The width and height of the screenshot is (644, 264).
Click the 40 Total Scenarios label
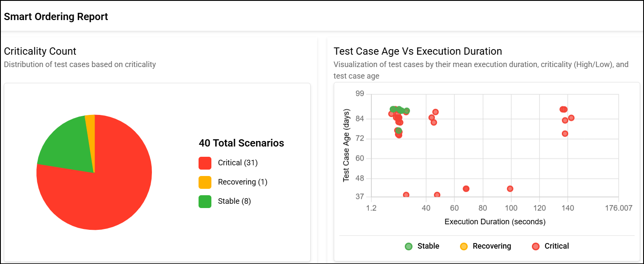(241, 143)
